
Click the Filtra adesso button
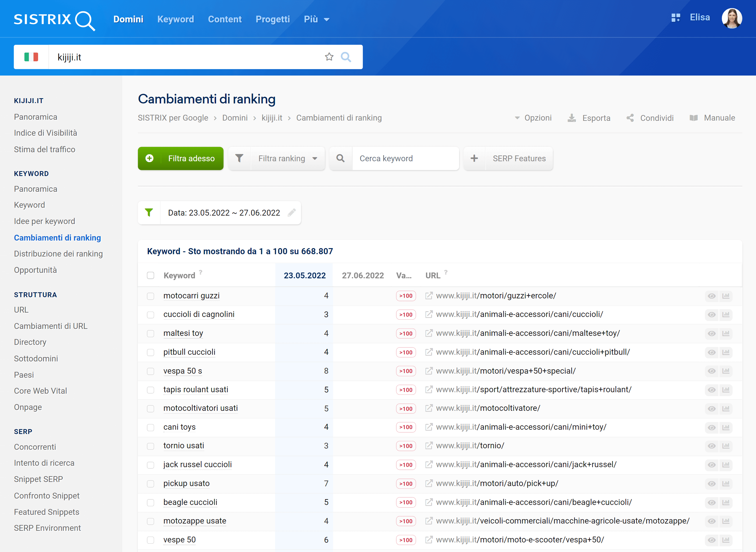pos(181,158)
